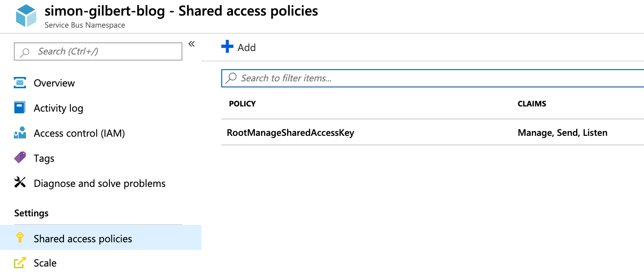Click the Scale arrow icon
The height and width of the screenshot is (276, 644).
coord(20,263)
